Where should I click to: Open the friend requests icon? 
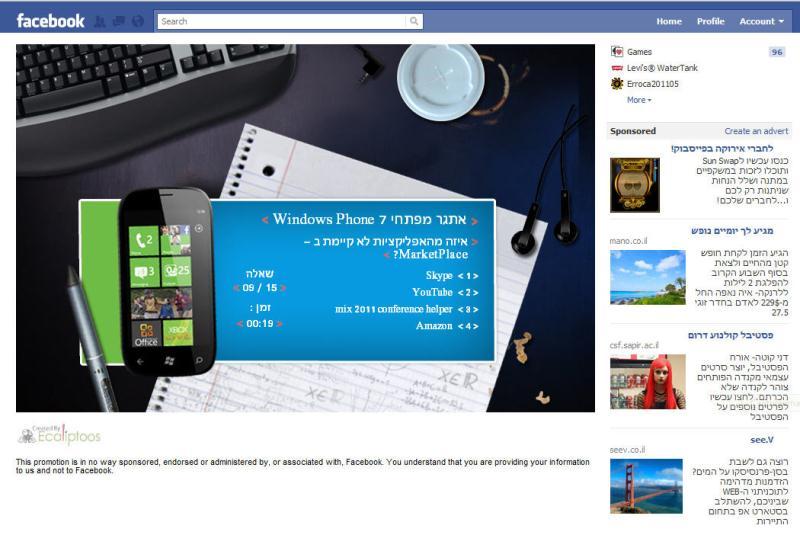(x=100, y=21)
